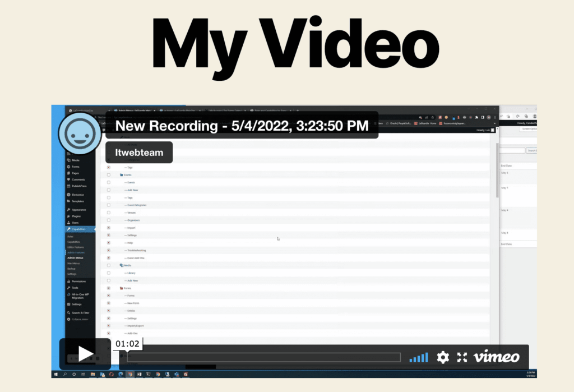The image size is (574, 392).
Task: Open the New Recording title link
Action: [242, 125]
